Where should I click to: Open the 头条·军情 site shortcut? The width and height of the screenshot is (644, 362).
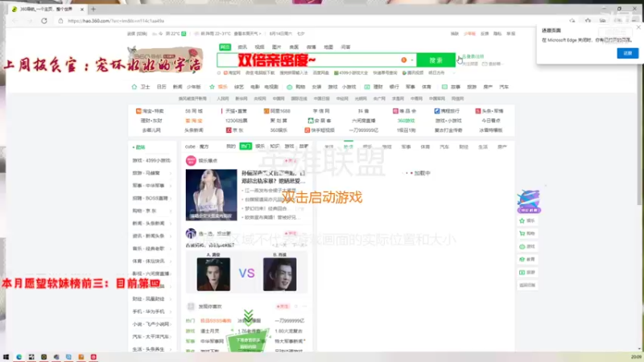(489, 111)
